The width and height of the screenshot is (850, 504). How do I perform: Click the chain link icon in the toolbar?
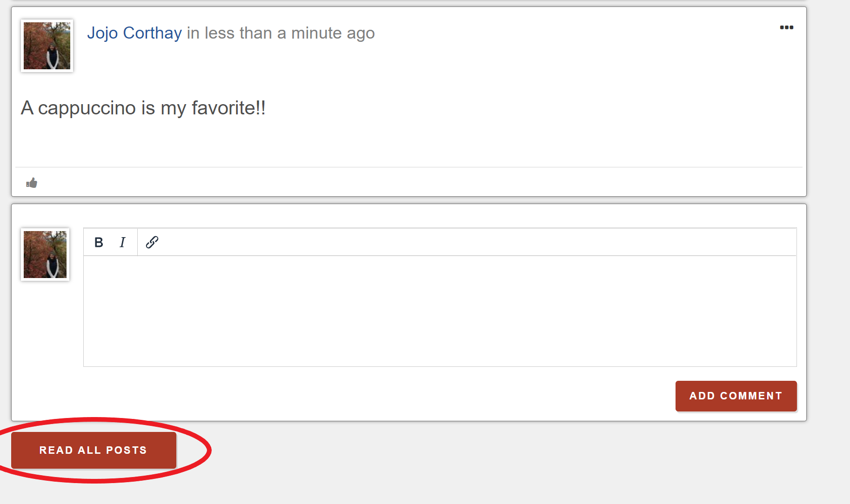[x=152, y=242]
